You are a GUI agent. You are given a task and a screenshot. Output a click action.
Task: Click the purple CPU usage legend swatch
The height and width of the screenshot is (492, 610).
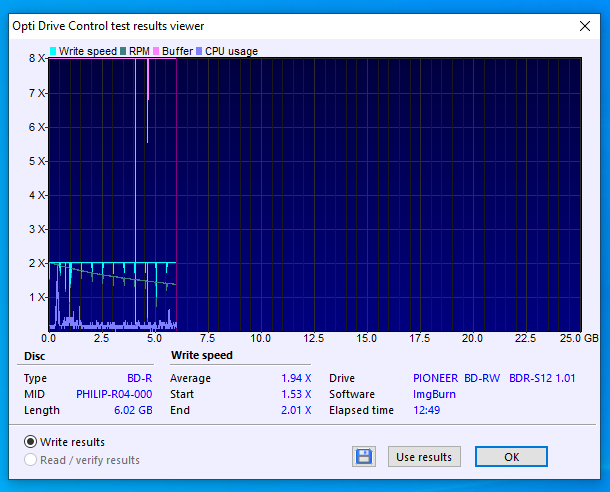[x=199, y=51]
